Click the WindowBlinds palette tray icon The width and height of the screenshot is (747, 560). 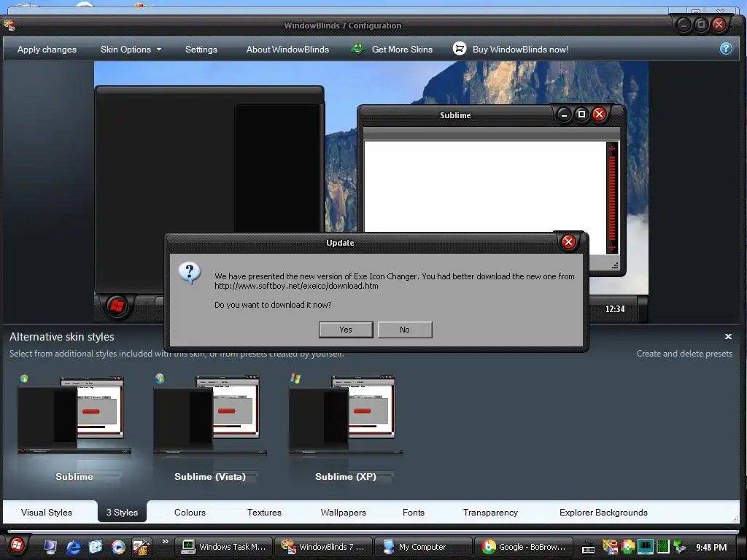(610, 547)
